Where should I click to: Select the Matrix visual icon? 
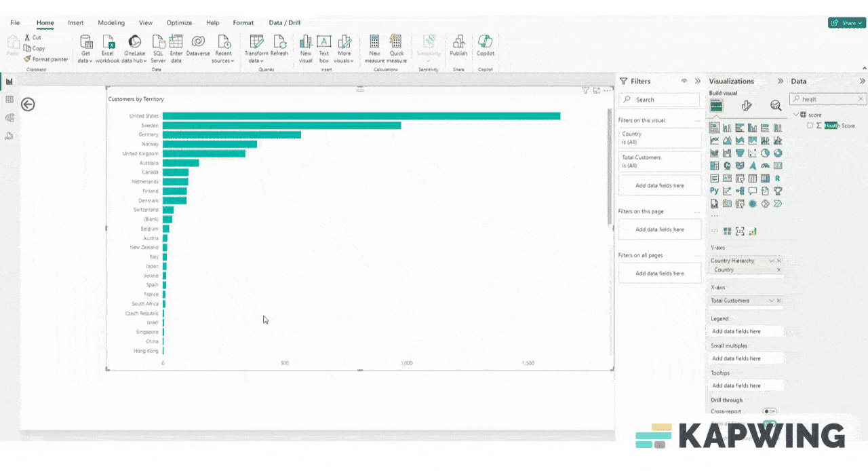(x=764, y=178)
